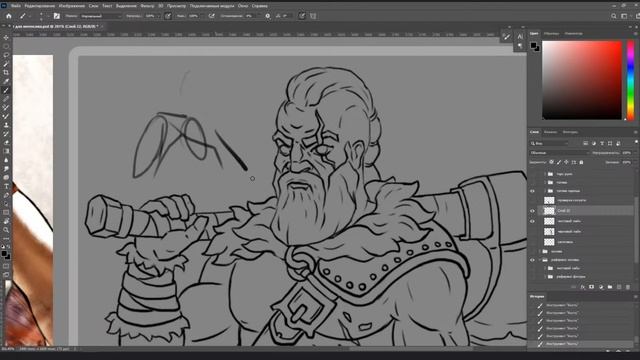The width and height of the screenshot is (640, 360).
Task: Pick a color in the red color field
Action: (582, 80)
